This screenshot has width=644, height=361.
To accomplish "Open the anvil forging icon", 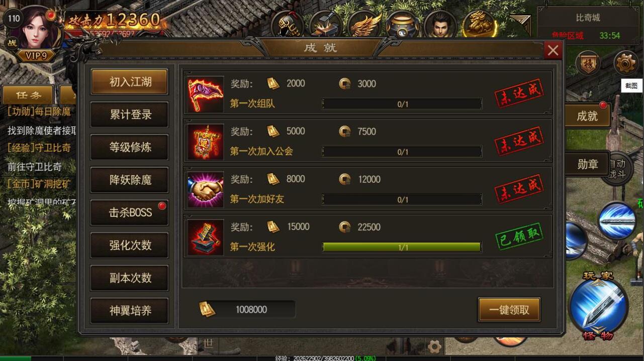I will (326, 24).
